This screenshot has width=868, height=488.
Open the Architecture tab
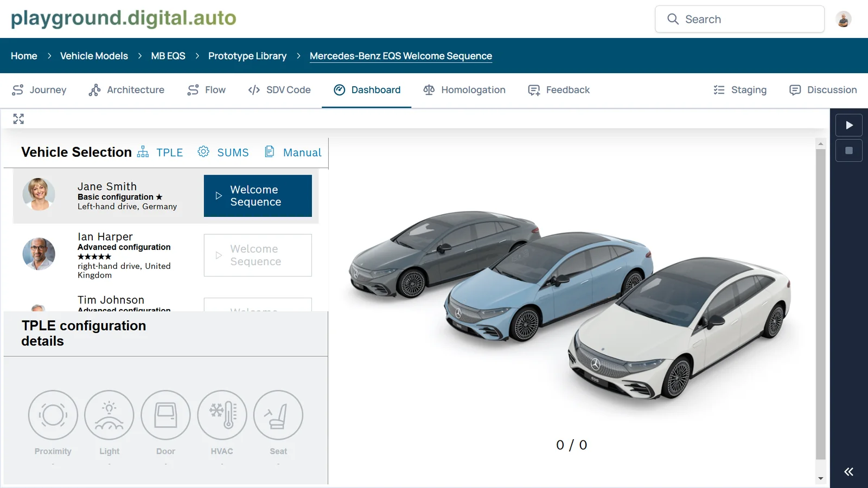126,90
